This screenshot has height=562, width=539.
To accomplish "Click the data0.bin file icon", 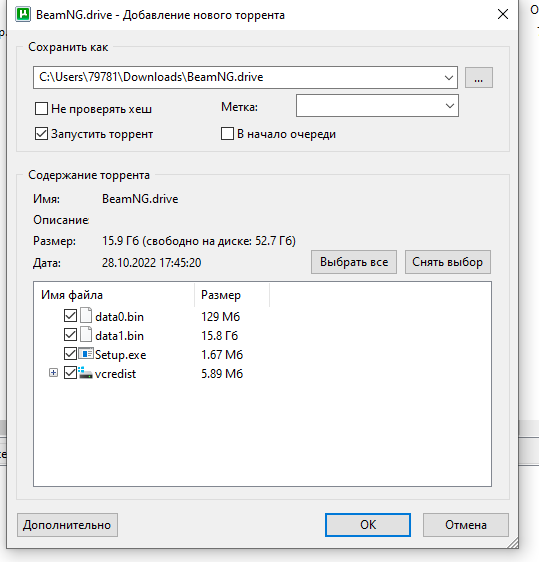I will [x=86, y=316].
